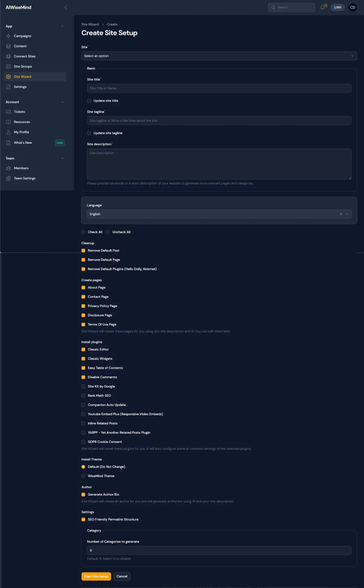Open Campaigns in sidebar

[35, 36]
